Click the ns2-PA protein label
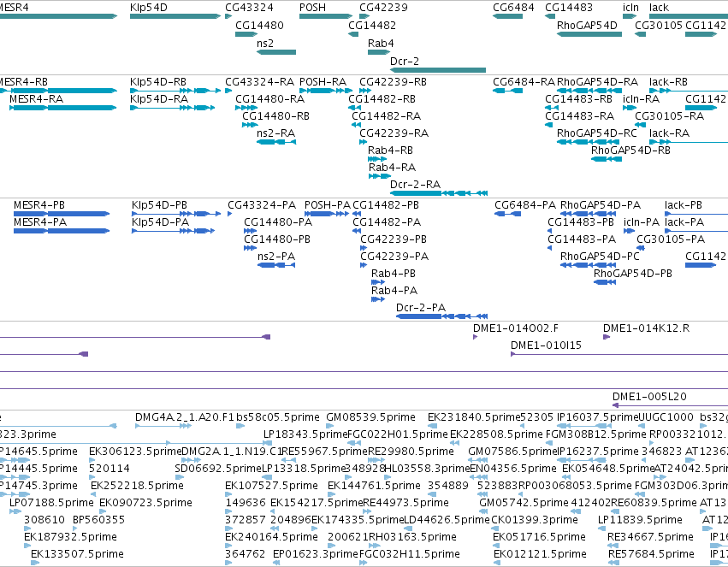The image size is (728, 567). (276, 257)
